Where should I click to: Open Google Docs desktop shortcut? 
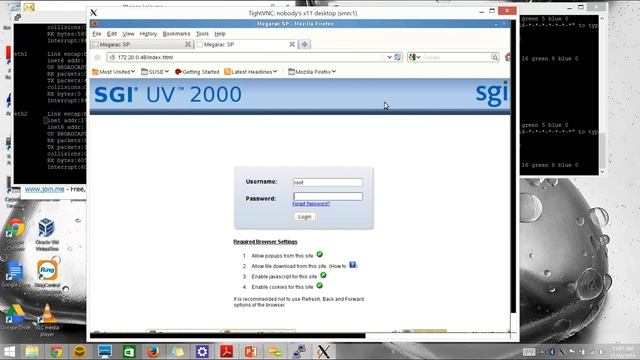pyautogui.click(x=16, y=274)
